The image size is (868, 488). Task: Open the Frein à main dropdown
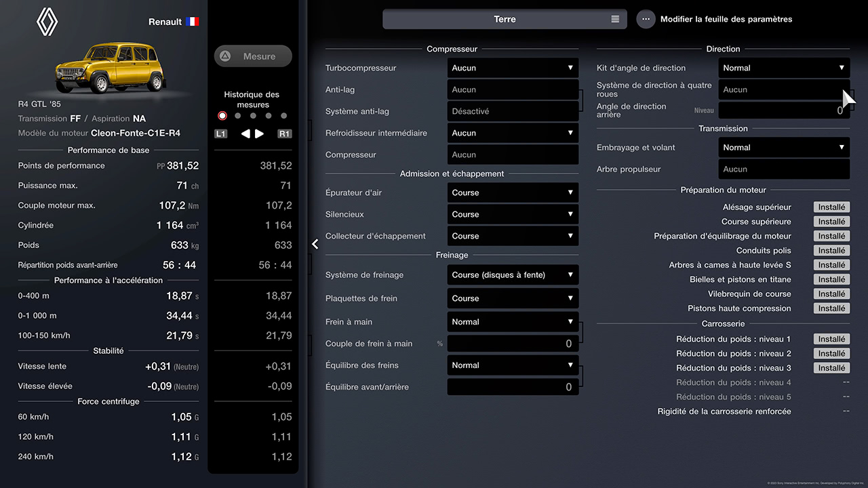(x=513, y=322)
